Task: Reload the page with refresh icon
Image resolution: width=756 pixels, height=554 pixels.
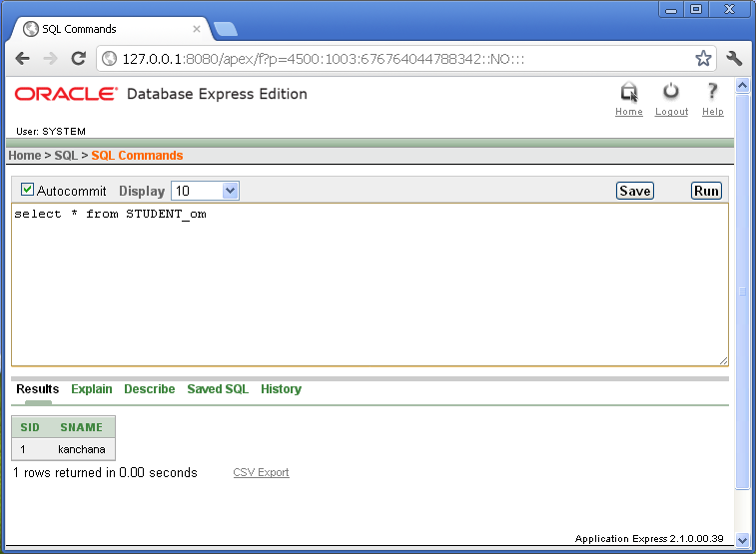Action: coord(78,58)
